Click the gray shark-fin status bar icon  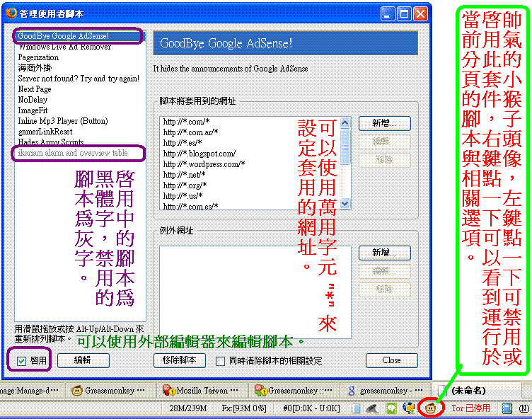373,408
